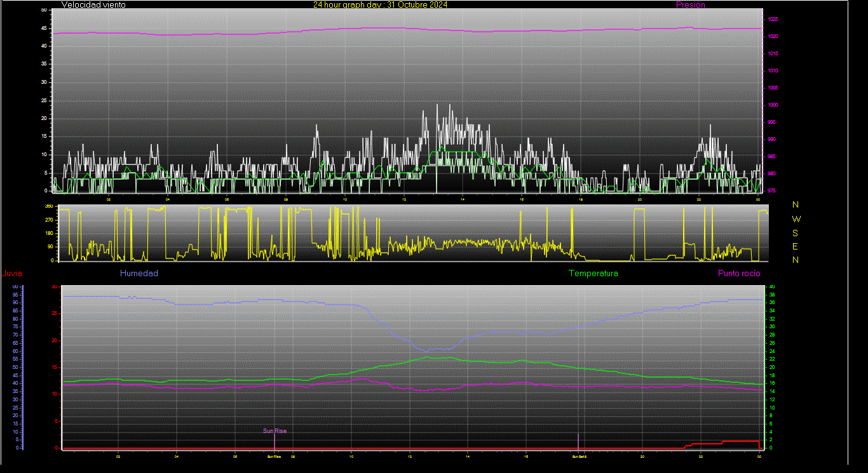Click the '24 hour graph day : 31 Octubre 2024' title
The image size is (868, 473).
click(x=380, y=4)
